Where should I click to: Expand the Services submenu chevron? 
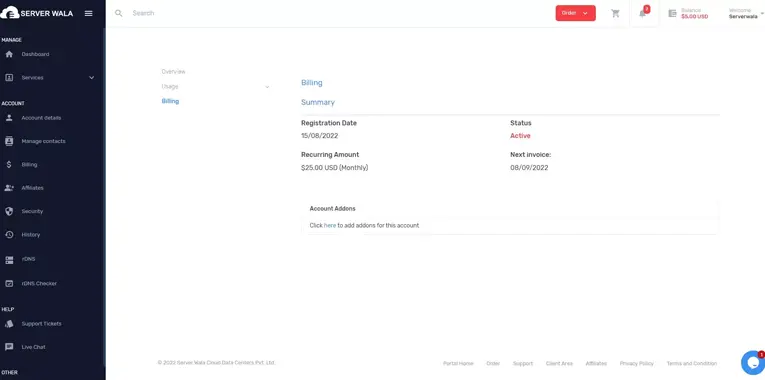tap(91, 78)
